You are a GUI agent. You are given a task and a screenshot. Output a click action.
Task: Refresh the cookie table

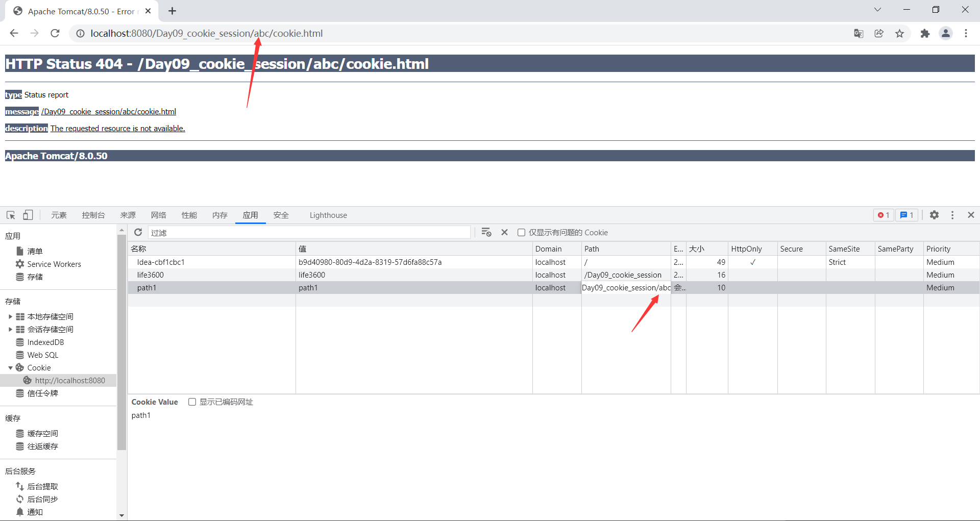[x=138, y=232]
